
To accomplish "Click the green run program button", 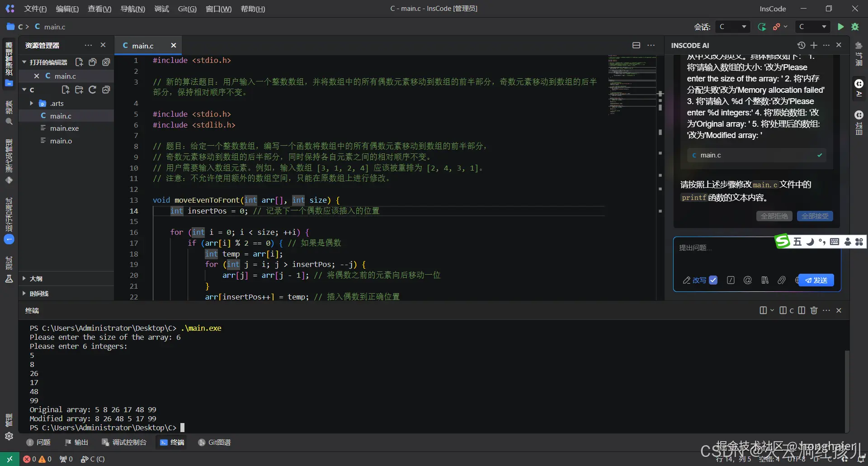I will pos(840,27).
